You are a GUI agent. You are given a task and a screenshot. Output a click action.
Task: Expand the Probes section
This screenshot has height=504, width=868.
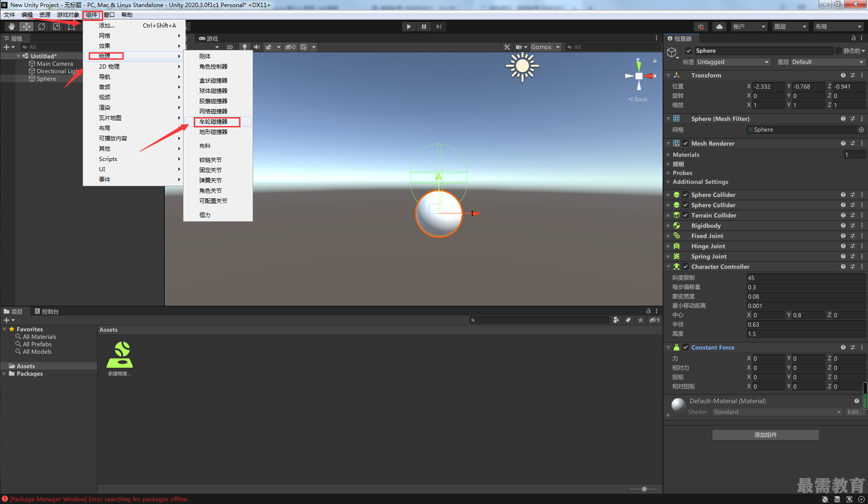tap(669, 173)
